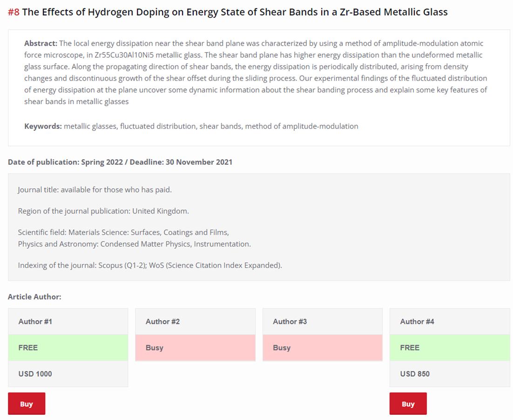
Task: Select the green FREE status for Author #1
Action: 68,347
